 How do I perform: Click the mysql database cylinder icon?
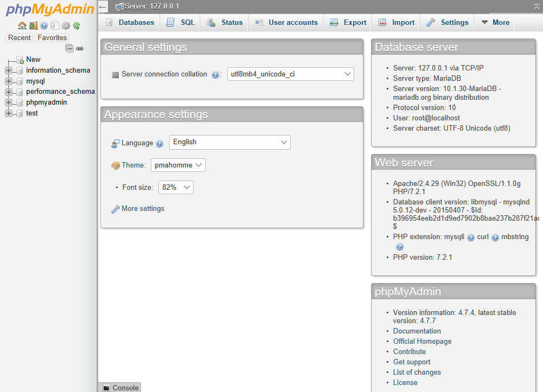click(20, 81)
